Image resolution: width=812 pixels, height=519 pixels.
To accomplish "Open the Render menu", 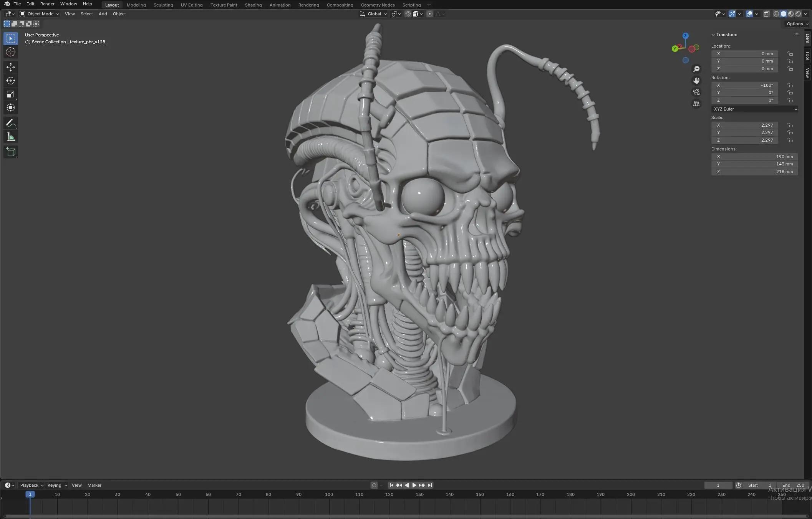I will (47, 4).
